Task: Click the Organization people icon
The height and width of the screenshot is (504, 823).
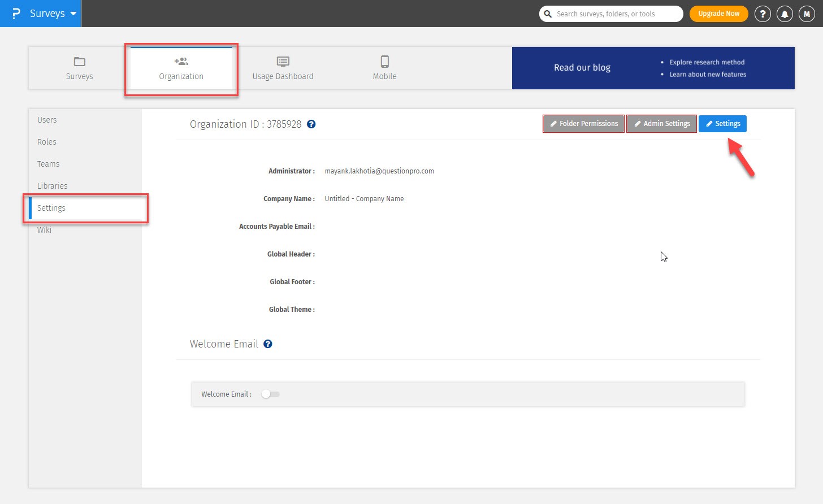Action: 181,61
